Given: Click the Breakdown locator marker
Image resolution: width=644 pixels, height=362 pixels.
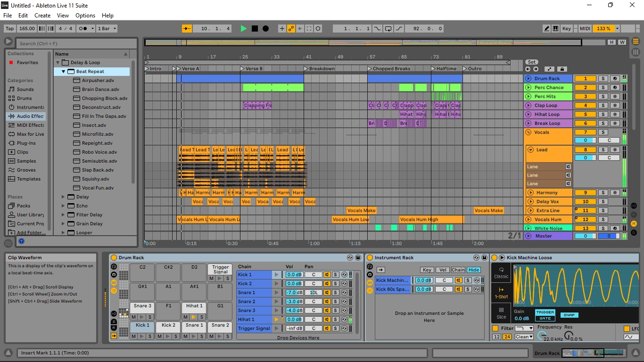Looking at the screenshot, I should (319, 69).
